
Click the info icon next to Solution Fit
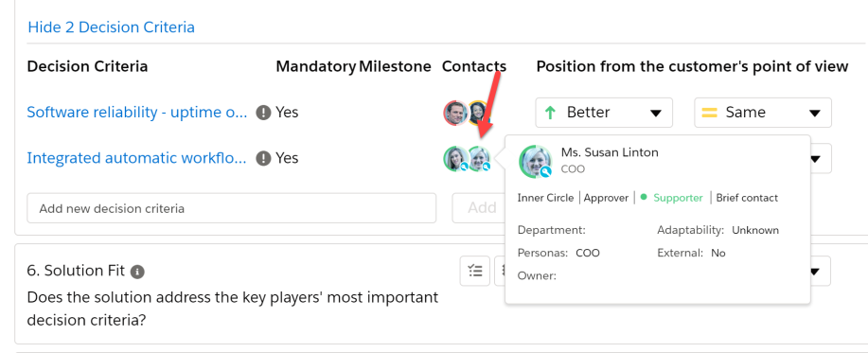pos(137,272)
